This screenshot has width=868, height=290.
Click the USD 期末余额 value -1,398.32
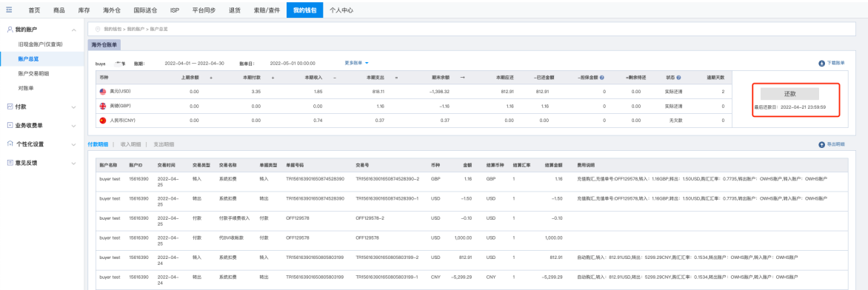pos(440,91)
